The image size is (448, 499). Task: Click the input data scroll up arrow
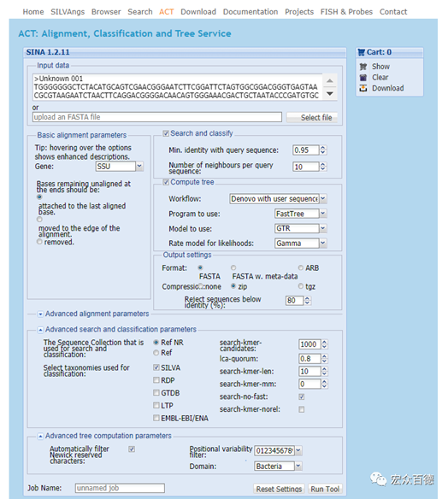(x=330, y=81)
